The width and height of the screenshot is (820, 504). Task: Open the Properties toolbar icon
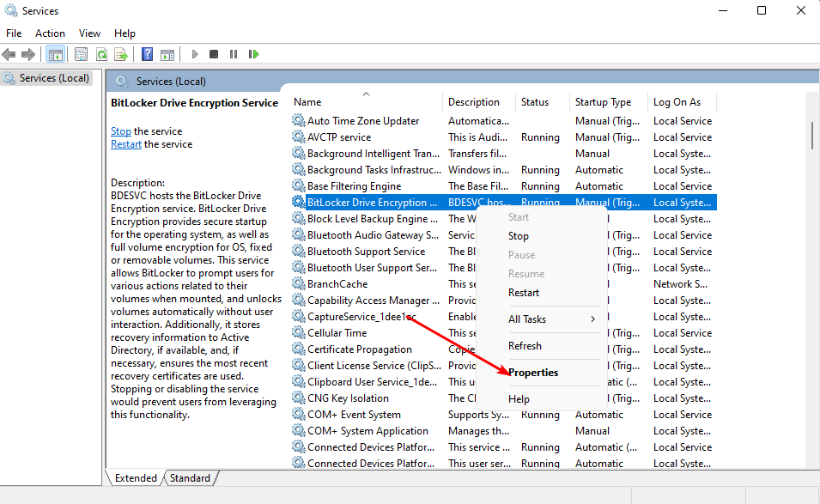[81, 54]
